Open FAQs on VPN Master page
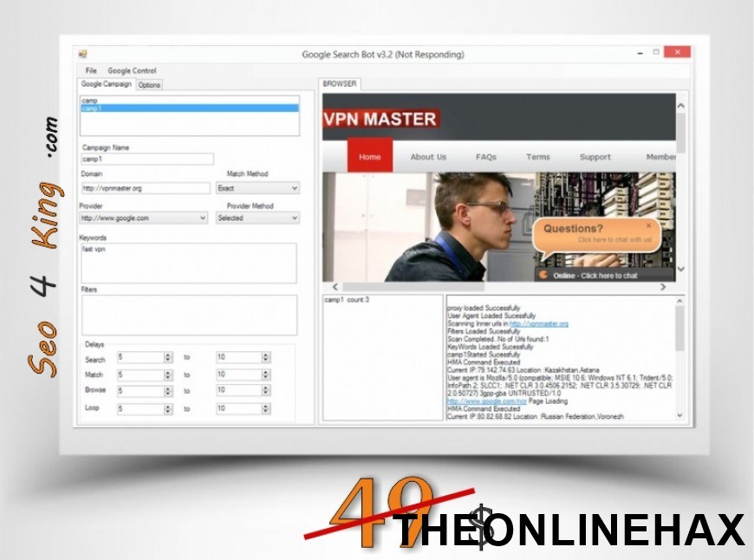This screenshot has height=560, width=754. [485, 157]
